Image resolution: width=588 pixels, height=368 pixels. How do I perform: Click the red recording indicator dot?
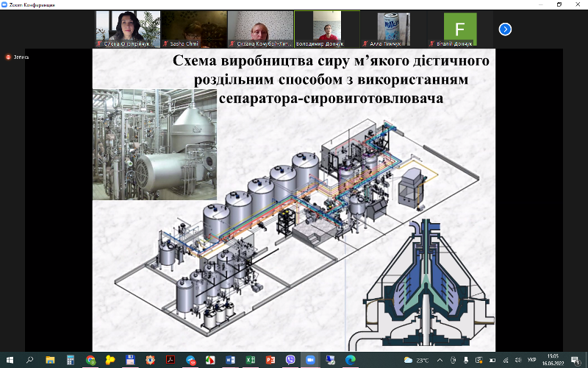point(8,57)
